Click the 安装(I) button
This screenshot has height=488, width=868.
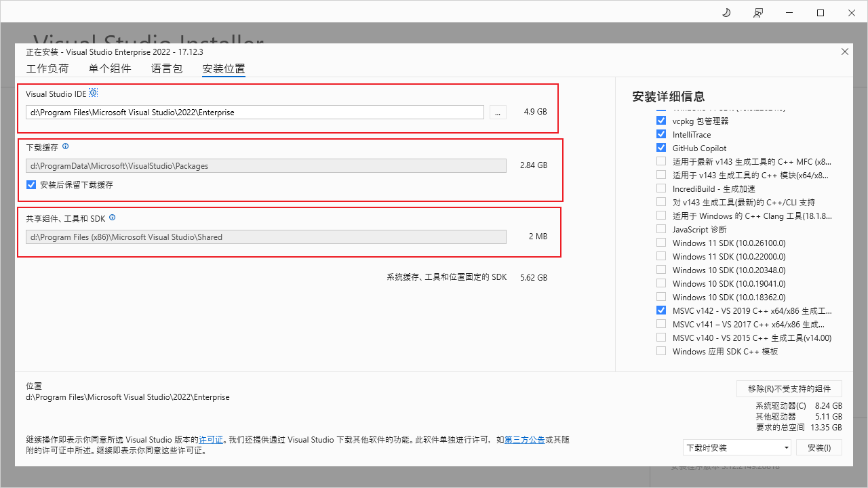pyautogui.click(x=819, y=447)
